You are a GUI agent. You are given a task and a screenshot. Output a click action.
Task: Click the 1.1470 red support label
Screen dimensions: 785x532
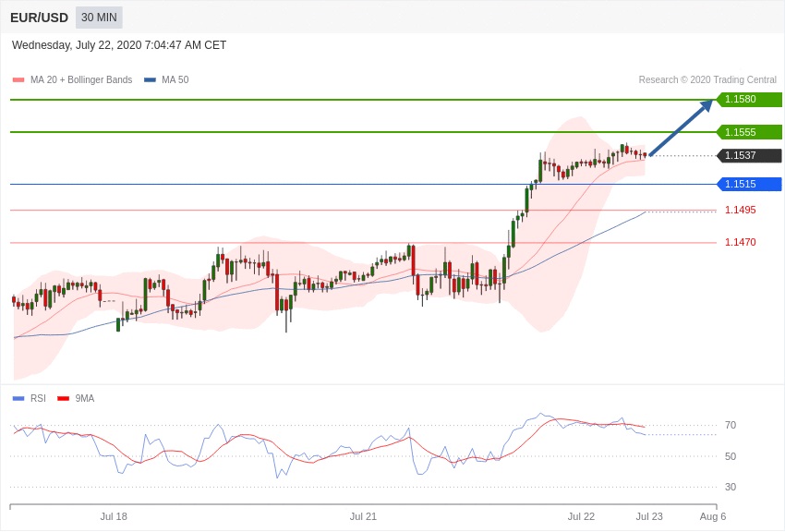[740, 242]
